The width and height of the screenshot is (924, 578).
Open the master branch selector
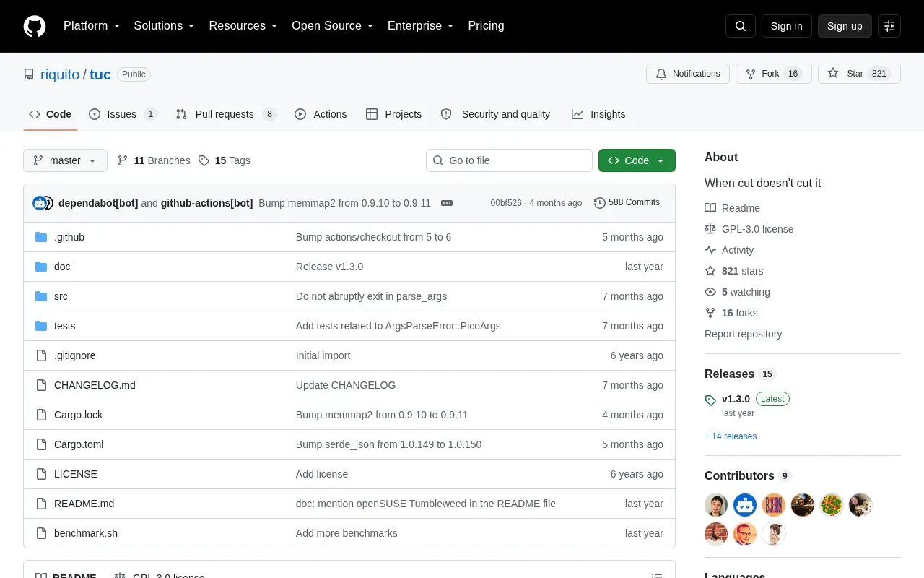[x=65, y=160]
